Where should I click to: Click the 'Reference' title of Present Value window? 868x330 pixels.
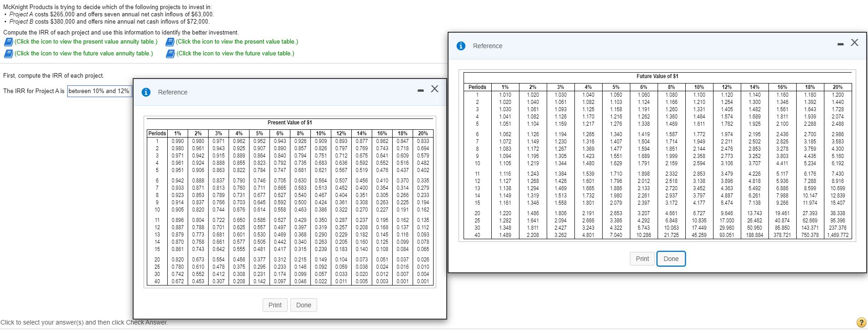pos(173,92)
